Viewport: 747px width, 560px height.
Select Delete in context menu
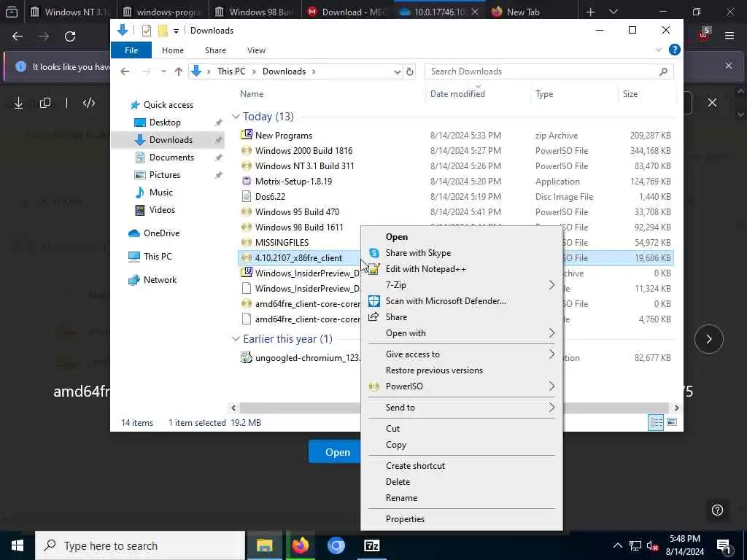click(461, 481)
